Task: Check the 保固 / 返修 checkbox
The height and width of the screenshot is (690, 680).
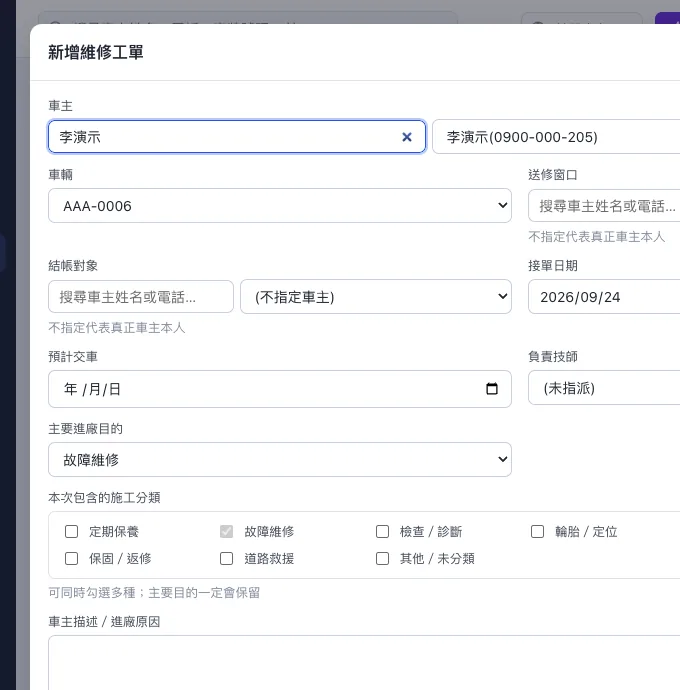Action: pos(71,558)
